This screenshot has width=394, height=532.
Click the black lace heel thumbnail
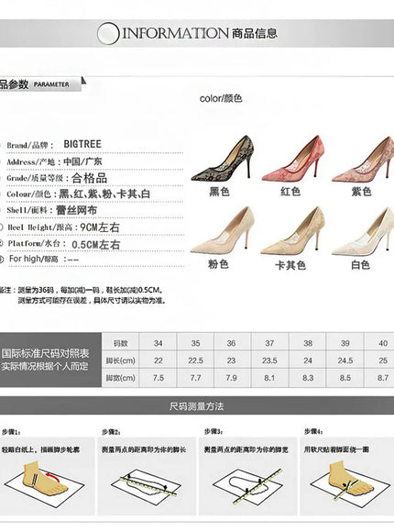click(222, 158)
